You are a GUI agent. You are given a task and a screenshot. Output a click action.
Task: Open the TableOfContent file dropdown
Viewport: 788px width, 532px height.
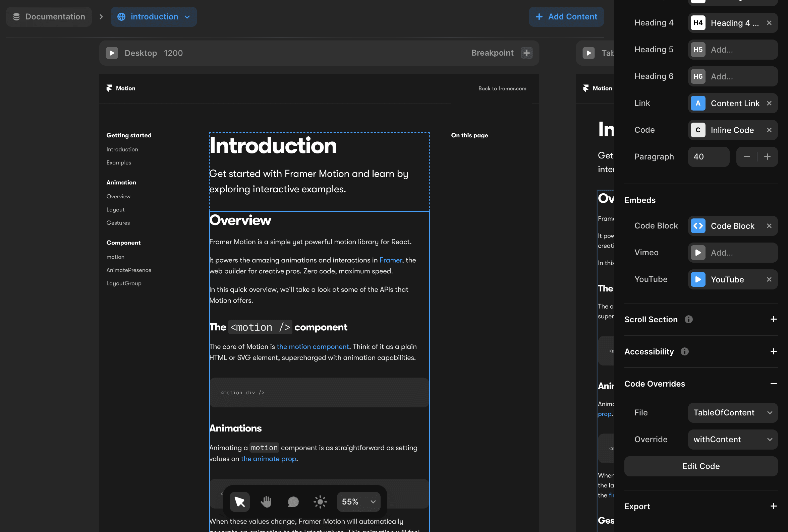click(x=733, y=412)
